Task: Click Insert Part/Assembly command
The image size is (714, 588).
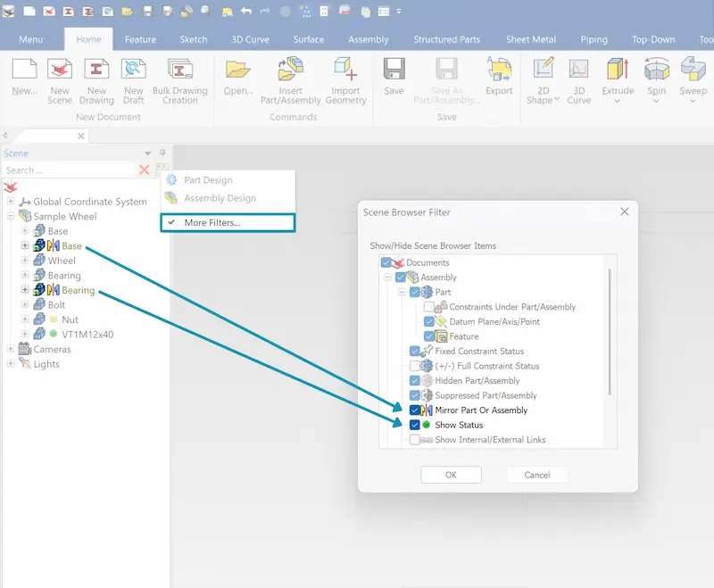Action: 291,69
